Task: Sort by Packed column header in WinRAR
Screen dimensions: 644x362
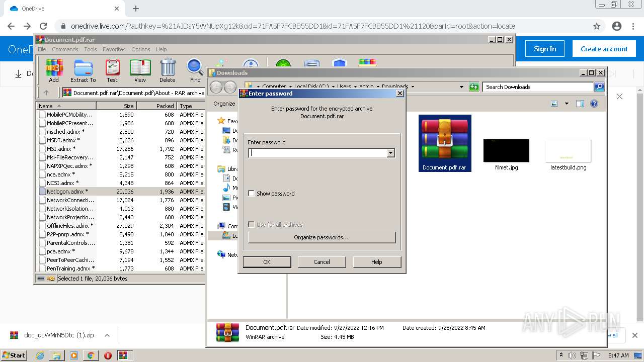Action: coord(156,106)
